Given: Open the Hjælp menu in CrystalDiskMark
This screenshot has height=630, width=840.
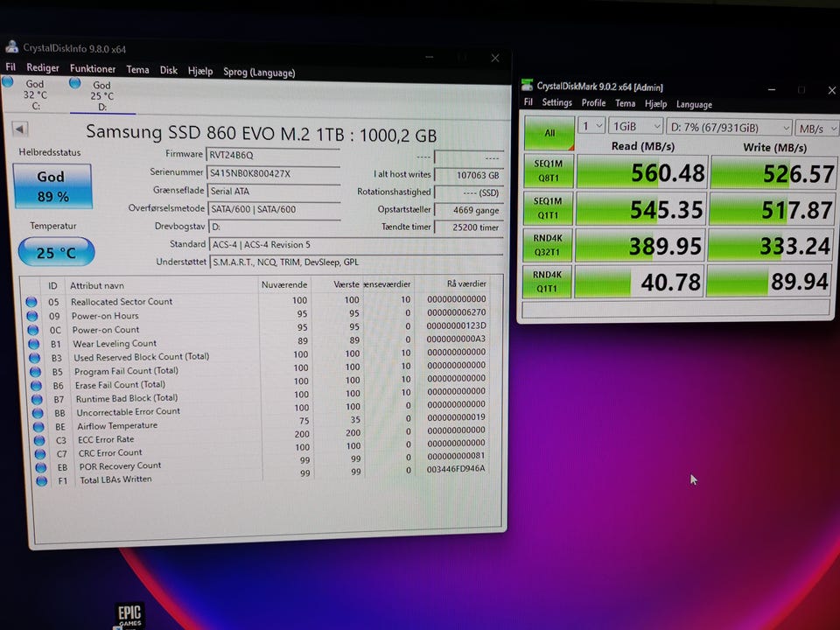Looking at the screenshot, I should tap(655, 104).
